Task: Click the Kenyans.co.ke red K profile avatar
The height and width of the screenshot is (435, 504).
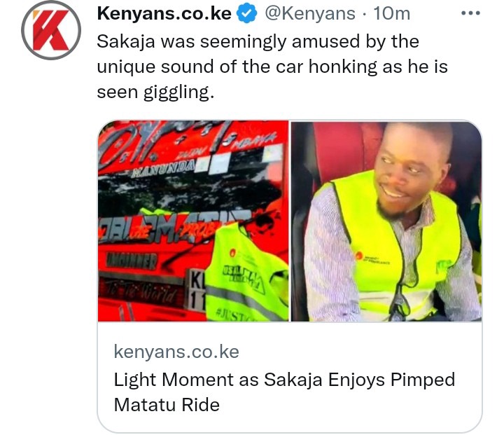Action: 51,30
